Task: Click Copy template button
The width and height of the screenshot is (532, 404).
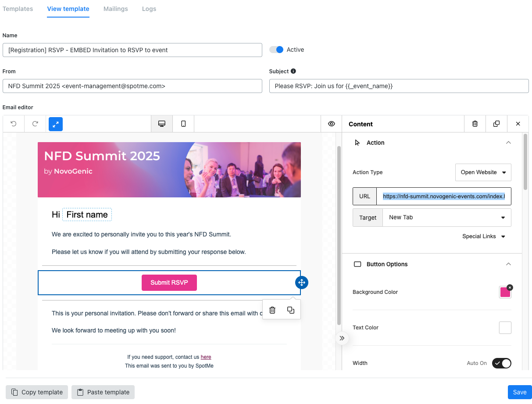Action: 37,392
